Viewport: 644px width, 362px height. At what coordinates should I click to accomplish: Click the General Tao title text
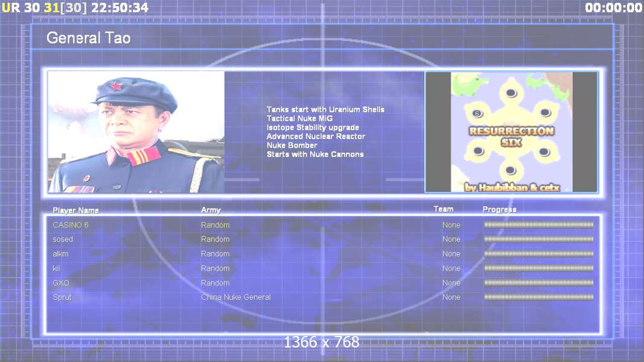88,38
